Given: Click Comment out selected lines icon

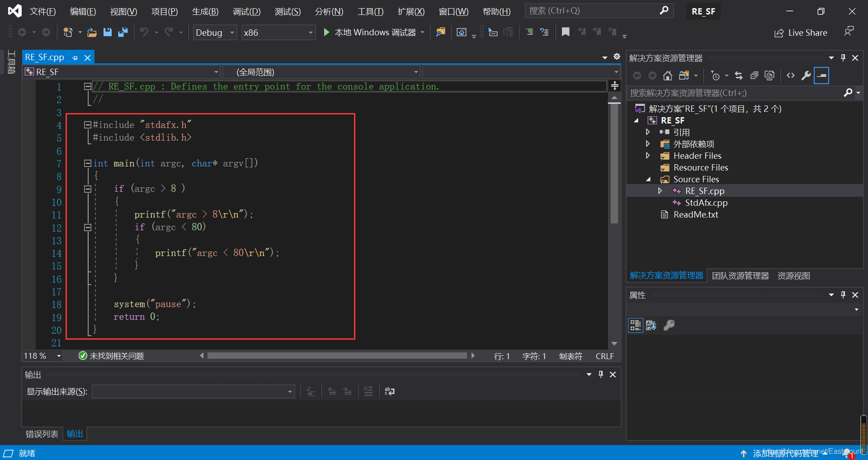Looking at the screenshot, I should [529, 32].
